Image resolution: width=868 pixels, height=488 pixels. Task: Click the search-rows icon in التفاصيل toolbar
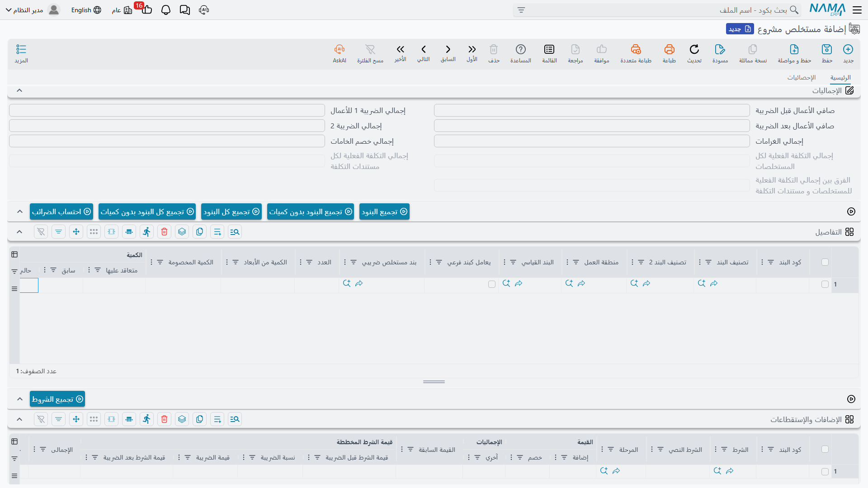235,232
